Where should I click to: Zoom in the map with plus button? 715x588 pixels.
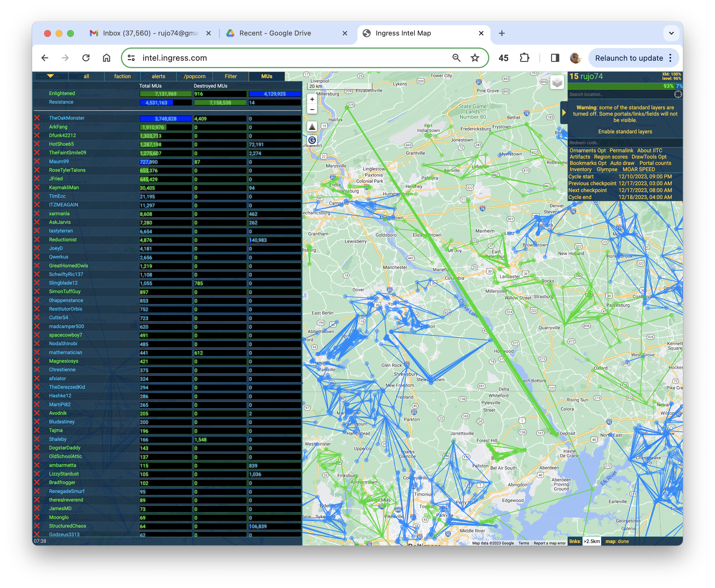(x=312, y=99)
